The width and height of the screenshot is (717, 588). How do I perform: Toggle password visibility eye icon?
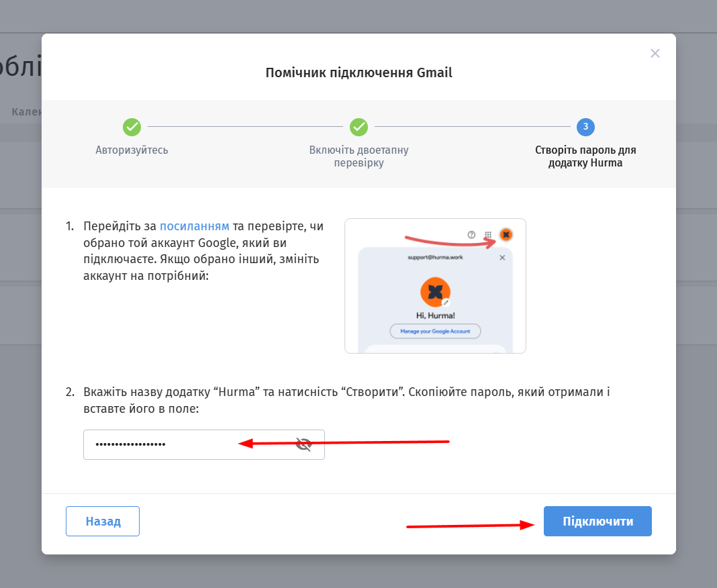303,444
